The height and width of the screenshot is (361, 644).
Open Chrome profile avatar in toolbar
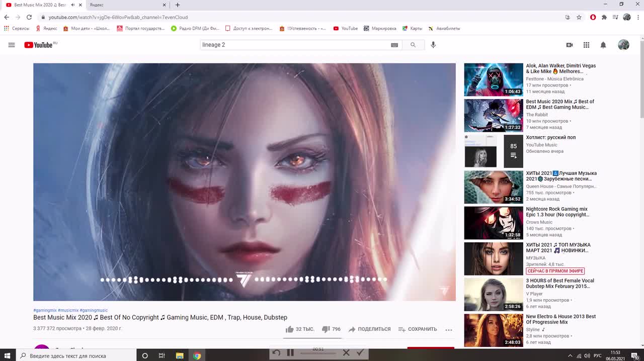click(x=627, y=17)
